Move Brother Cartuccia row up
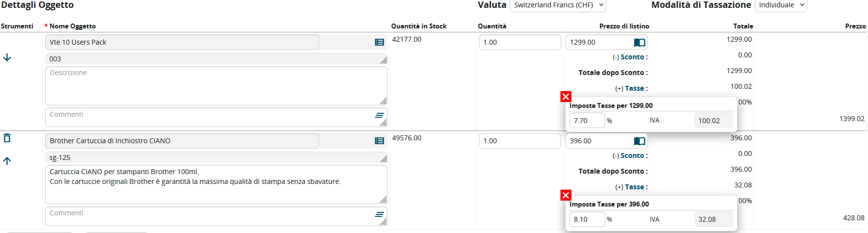 point(7,161)
